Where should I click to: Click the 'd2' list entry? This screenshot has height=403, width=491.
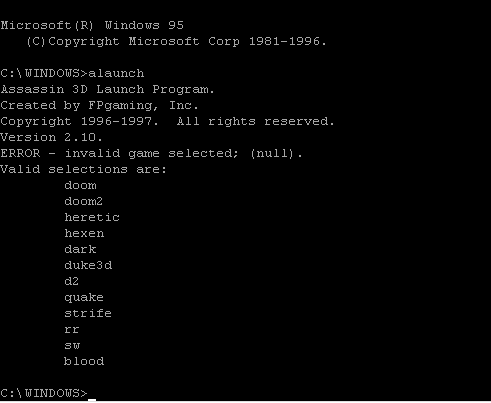pos(71,281)
